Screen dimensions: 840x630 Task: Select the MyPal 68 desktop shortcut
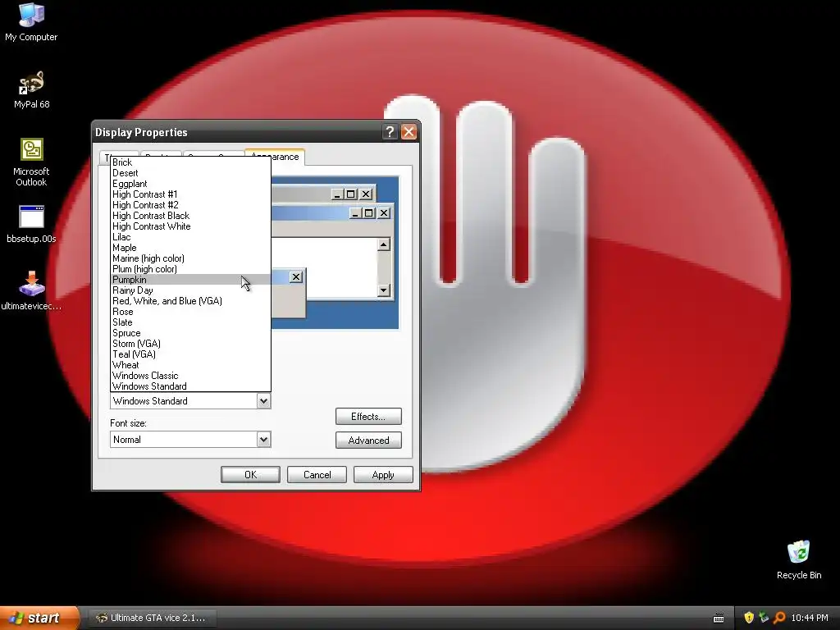pyautogui.click(x=31, y=90)
